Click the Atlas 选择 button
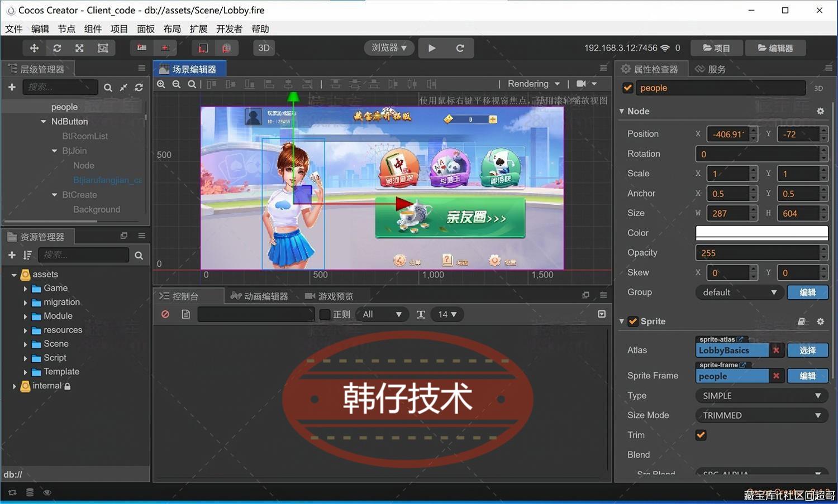838x504 pixels. (807, 351)
